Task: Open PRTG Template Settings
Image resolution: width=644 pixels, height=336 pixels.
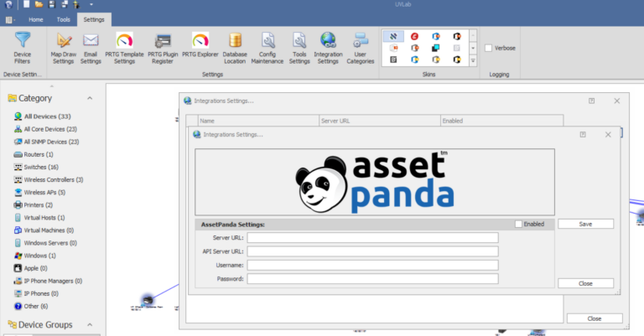Action: coord(124,48)
